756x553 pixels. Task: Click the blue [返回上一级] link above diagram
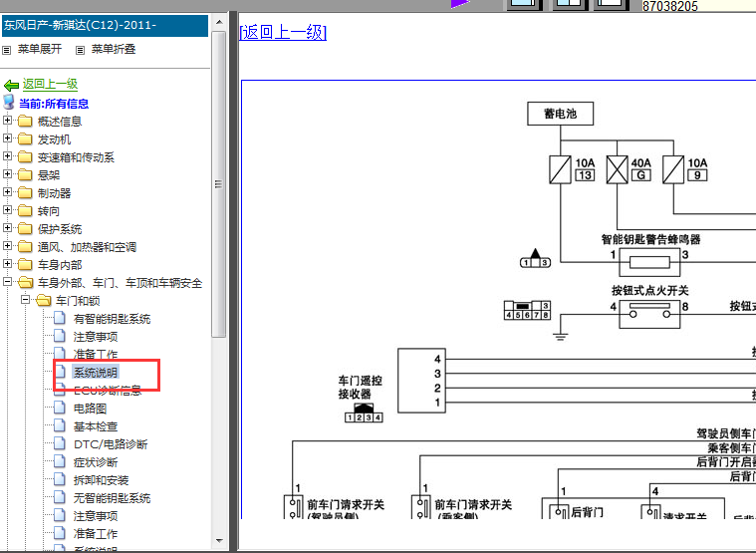coord(283,32)
